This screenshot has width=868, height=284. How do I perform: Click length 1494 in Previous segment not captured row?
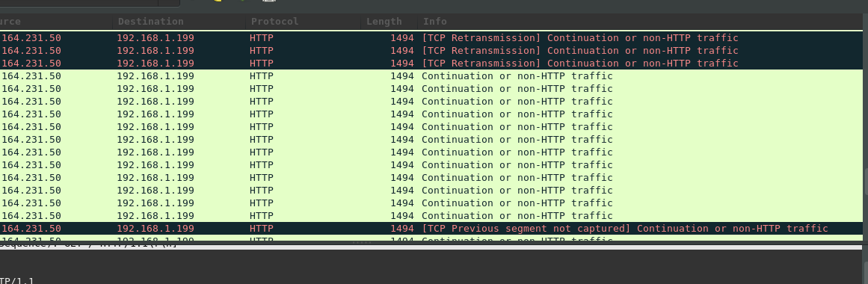tap(402, 229)
